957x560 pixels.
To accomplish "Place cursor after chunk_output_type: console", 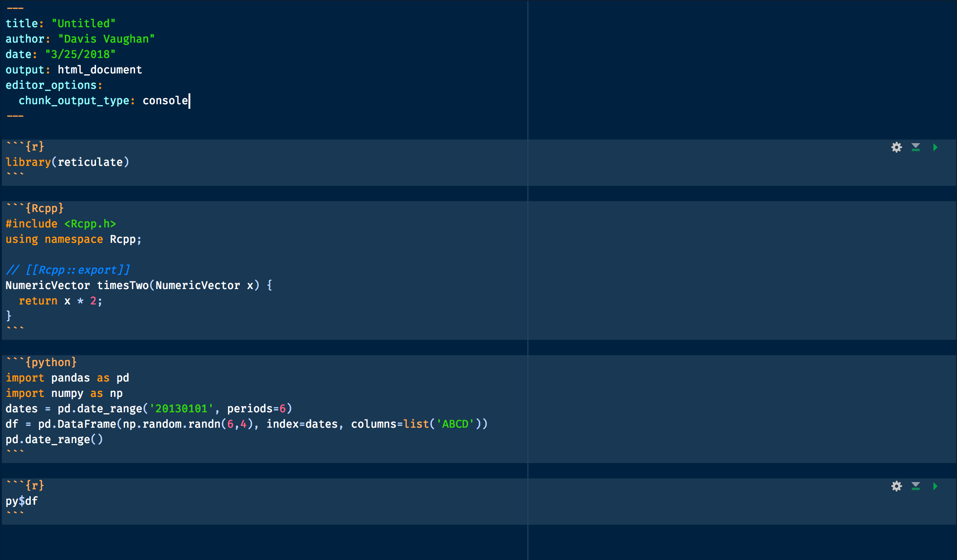I will tap(189, 100).
